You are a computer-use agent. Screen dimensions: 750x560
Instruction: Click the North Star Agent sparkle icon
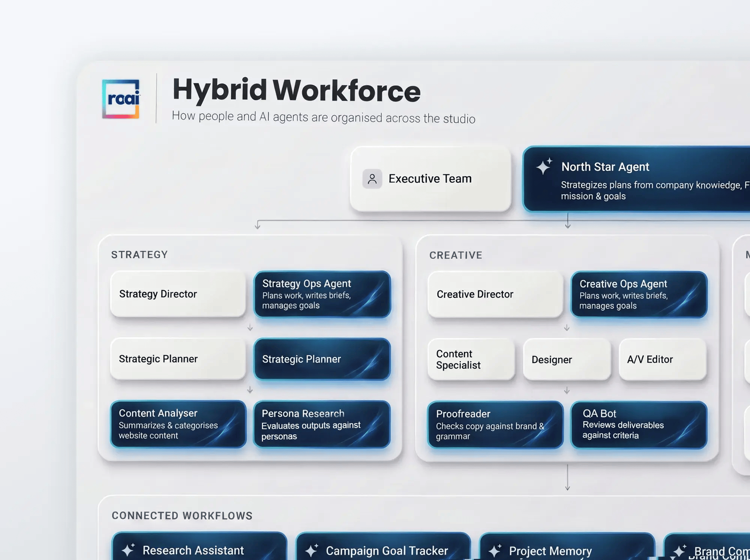(x=544, y=166)
